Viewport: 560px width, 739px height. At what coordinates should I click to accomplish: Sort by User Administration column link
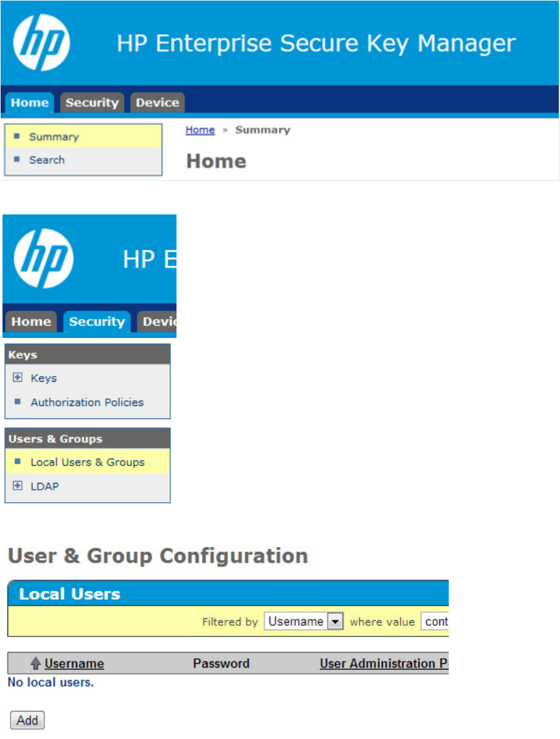point(384,663)
